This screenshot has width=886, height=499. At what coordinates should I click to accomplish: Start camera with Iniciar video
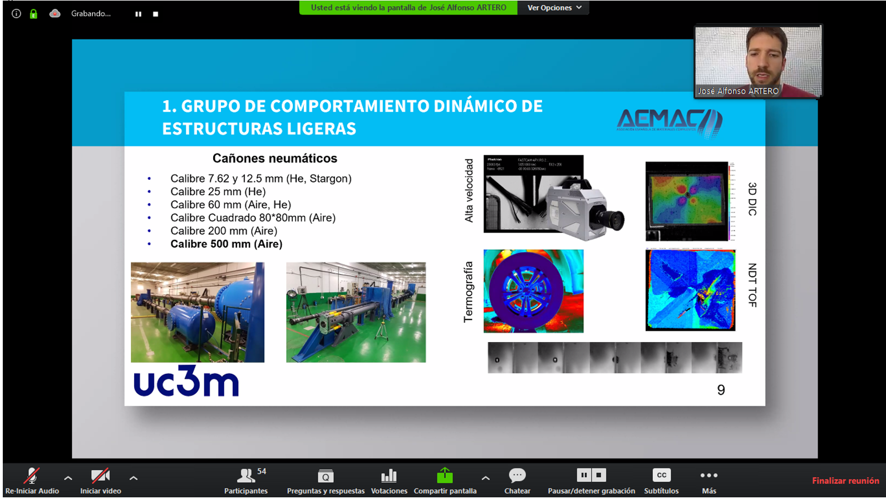pos(101,480)
